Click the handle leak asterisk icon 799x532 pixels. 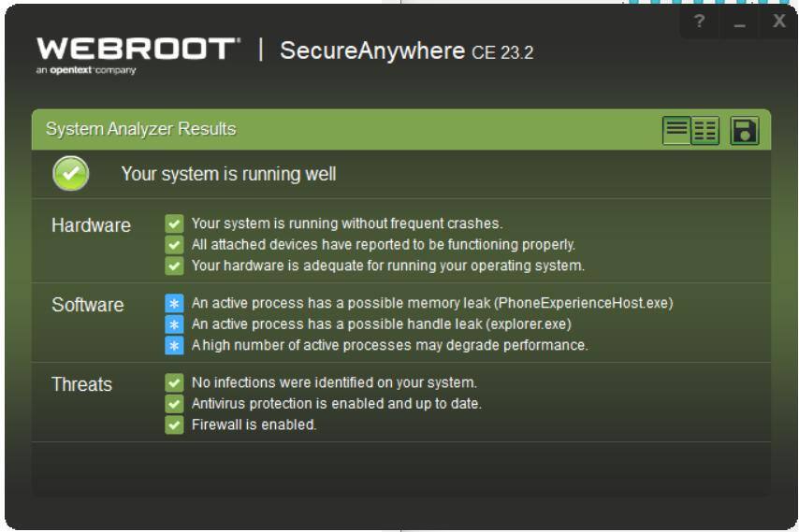(x=174, y=324)
